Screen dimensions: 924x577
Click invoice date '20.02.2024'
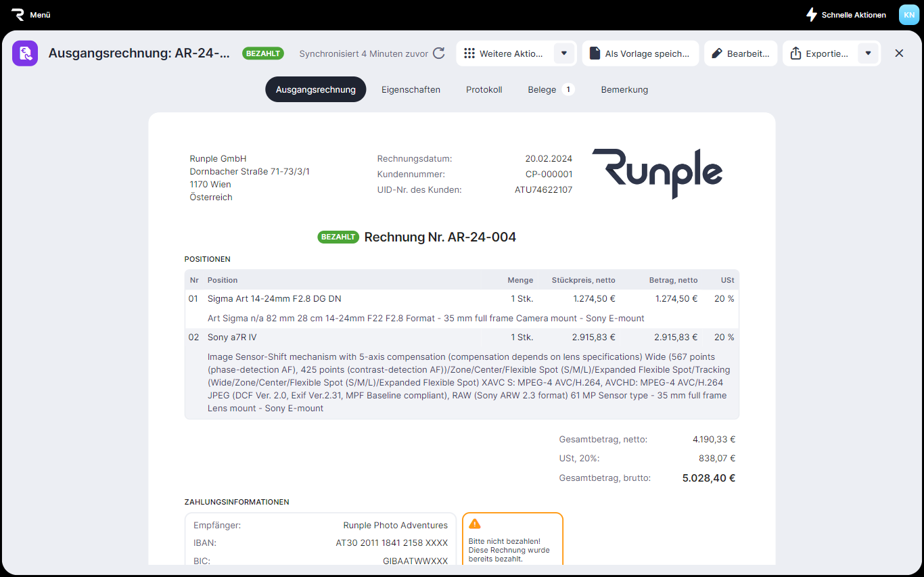point(549,159)
